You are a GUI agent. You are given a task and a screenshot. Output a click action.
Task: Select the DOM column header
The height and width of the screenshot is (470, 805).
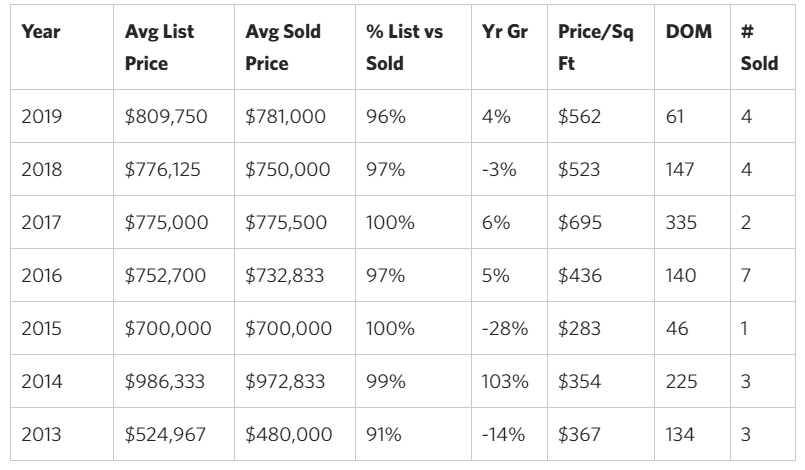[688, 31]
